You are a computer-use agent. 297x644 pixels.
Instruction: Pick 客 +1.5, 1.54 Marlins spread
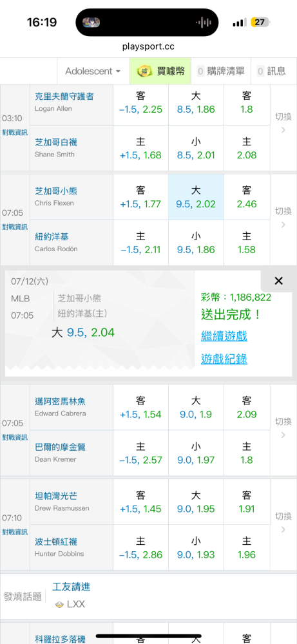coord(140,408)
